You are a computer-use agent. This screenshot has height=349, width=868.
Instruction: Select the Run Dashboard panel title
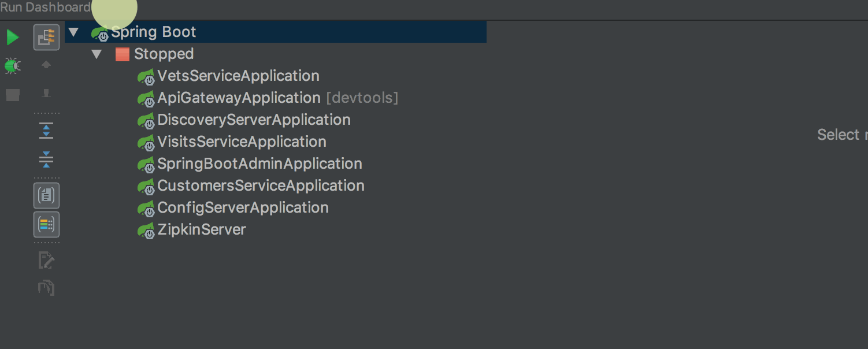click(x=45, y=8)
